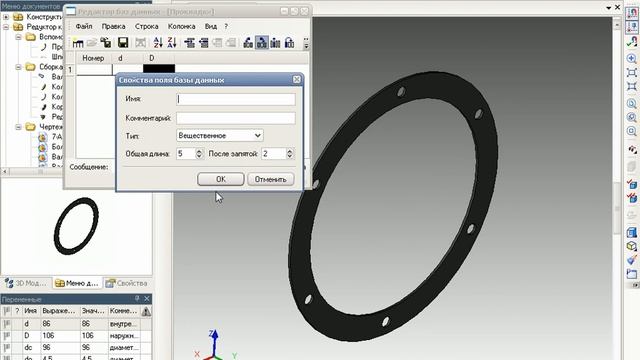This screenshot has width=640, height=360.
Task: Open the Колонка menu
Action: [182, 26]
